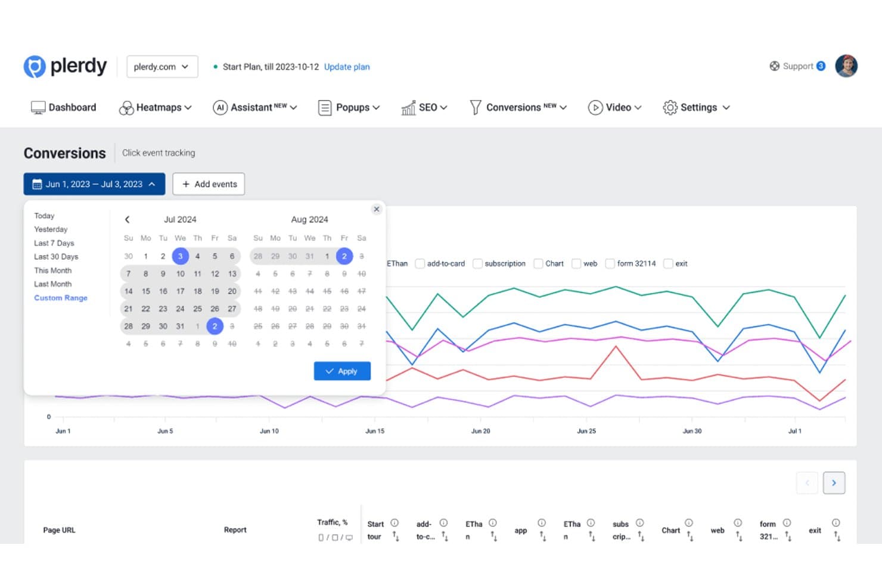Viewport: 882px width, 588px height.
Task: Click info icon beside the app column
Action: pyautogui.click(x=542, y=522)
